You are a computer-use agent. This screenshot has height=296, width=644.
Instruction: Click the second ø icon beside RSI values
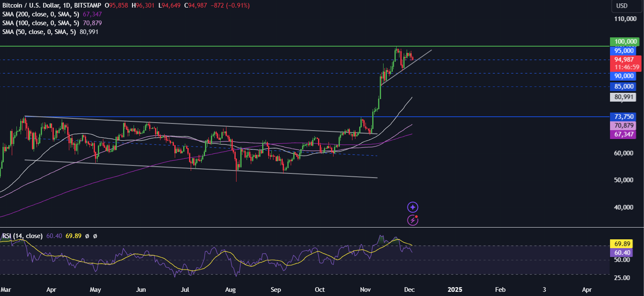[x=96, y=236]
